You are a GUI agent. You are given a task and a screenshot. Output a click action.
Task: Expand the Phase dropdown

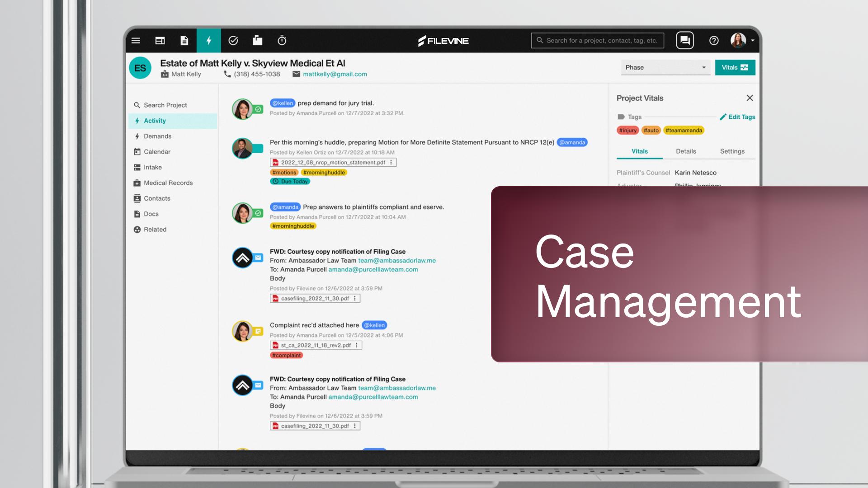tap(665, 67)
